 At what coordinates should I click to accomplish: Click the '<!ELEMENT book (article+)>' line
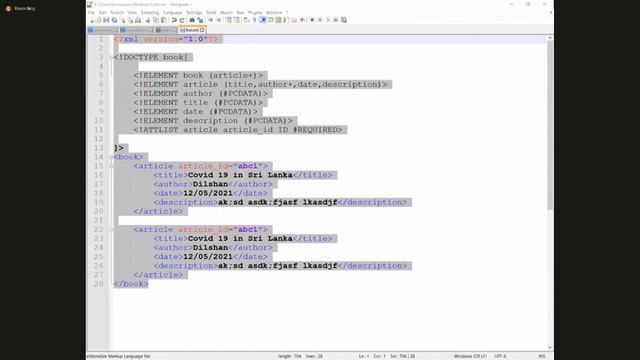(198, 76)
